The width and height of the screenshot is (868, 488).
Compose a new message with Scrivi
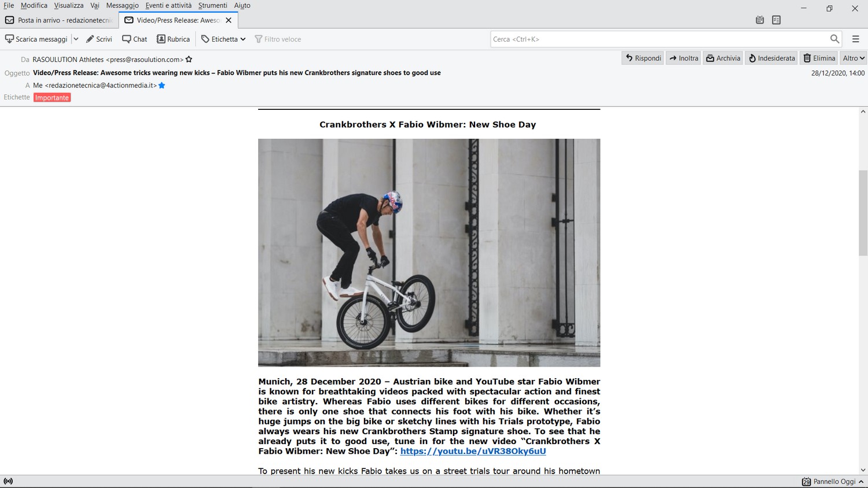99,39
